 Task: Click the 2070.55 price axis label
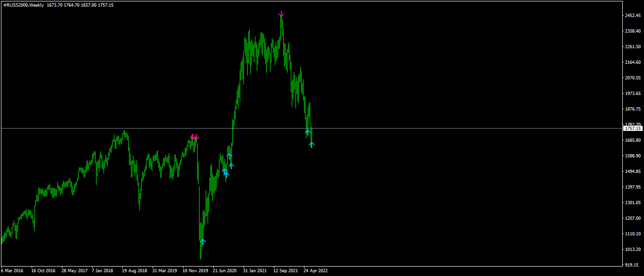pyautogui.click(x=633, y=78)
